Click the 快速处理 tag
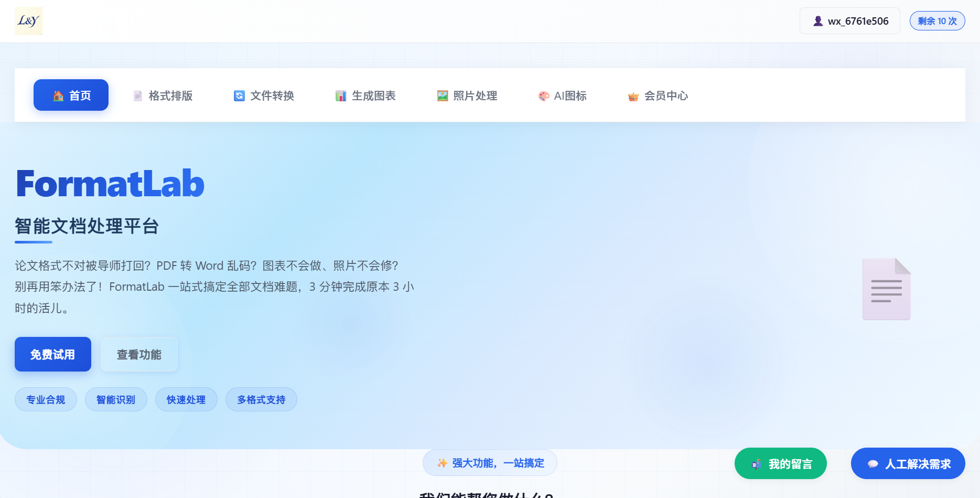980x498 pixels. pyautogui.click(x=186, y=399)
